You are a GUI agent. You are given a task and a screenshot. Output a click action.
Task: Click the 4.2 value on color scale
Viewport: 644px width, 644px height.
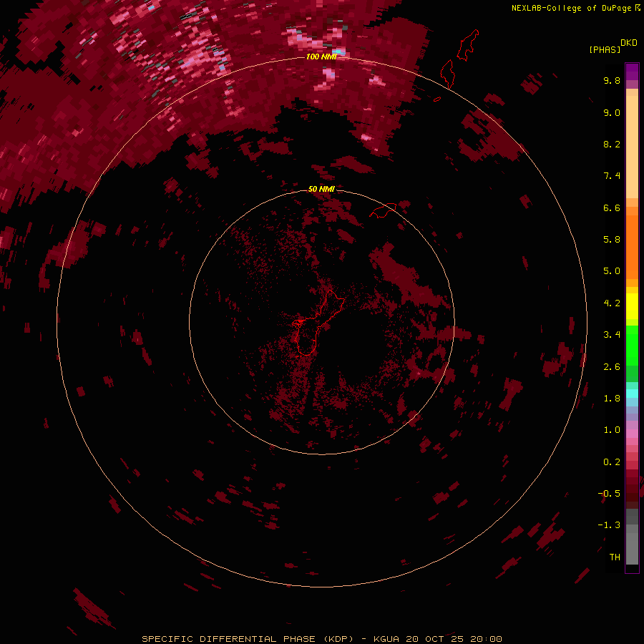pyautogui.click(x=612, y=303)
